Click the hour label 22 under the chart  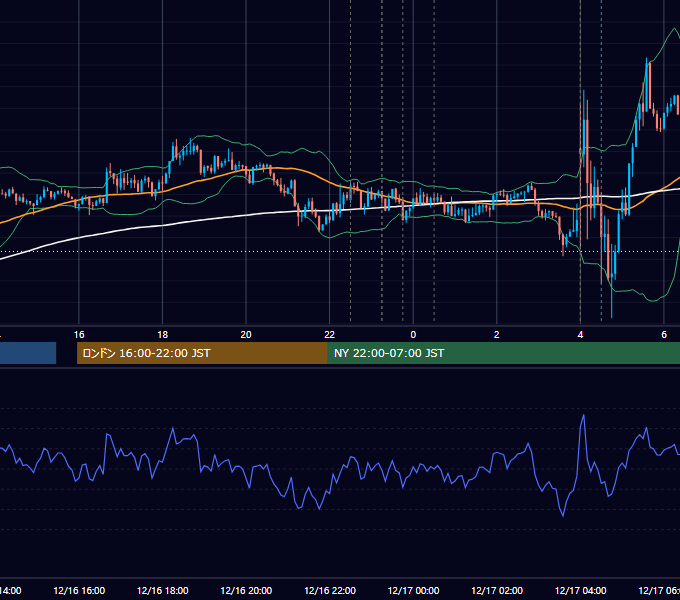click(x=330, y=335)
